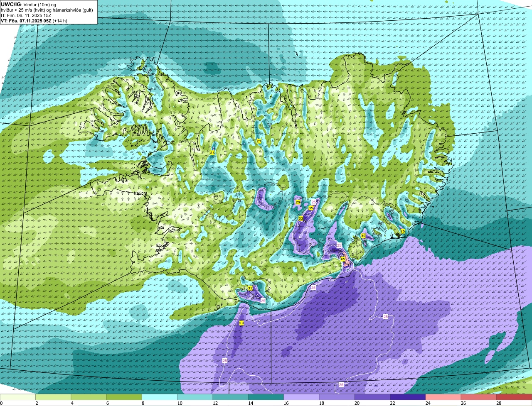Pick the 4–6 m/s green legend swatch
This screenshot has width=532, height=406.
(89, 397)
